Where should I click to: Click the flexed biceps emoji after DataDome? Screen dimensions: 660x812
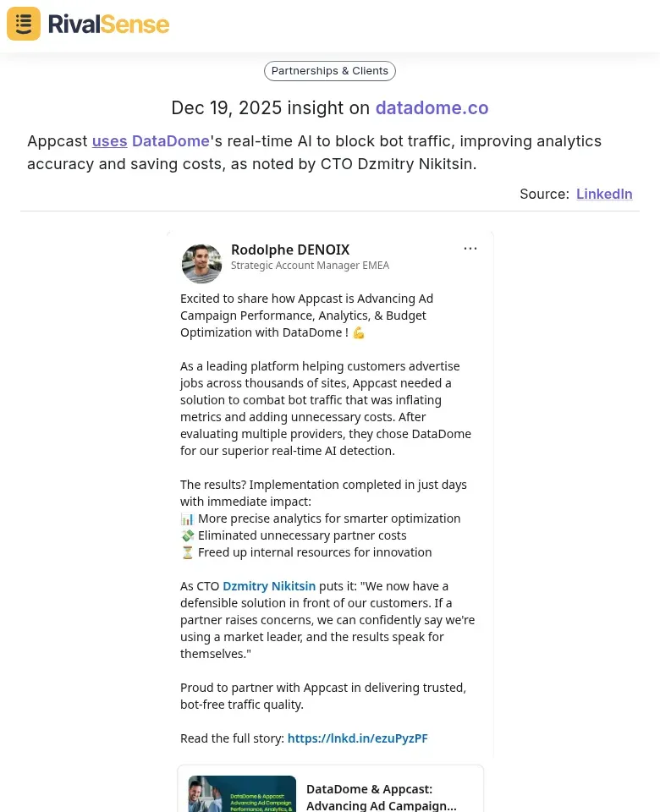pyautogui.click(x=358, y=332)
